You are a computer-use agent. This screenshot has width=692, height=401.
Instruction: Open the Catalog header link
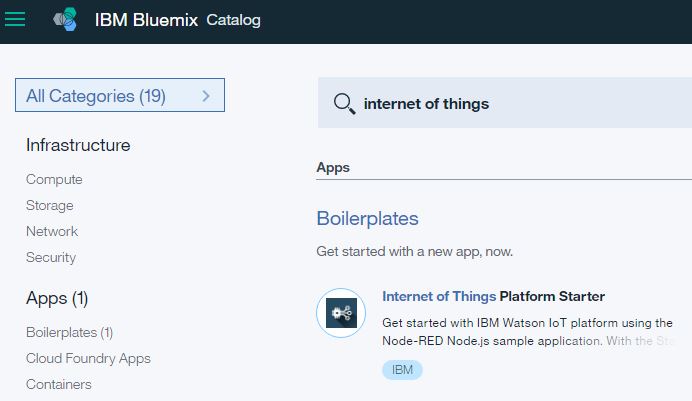point(233,20)
